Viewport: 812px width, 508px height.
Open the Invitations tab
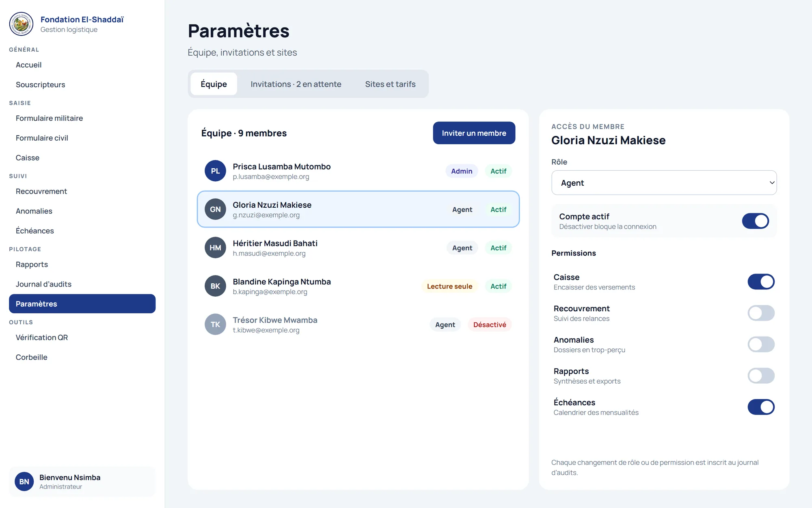tap(296, 84)
